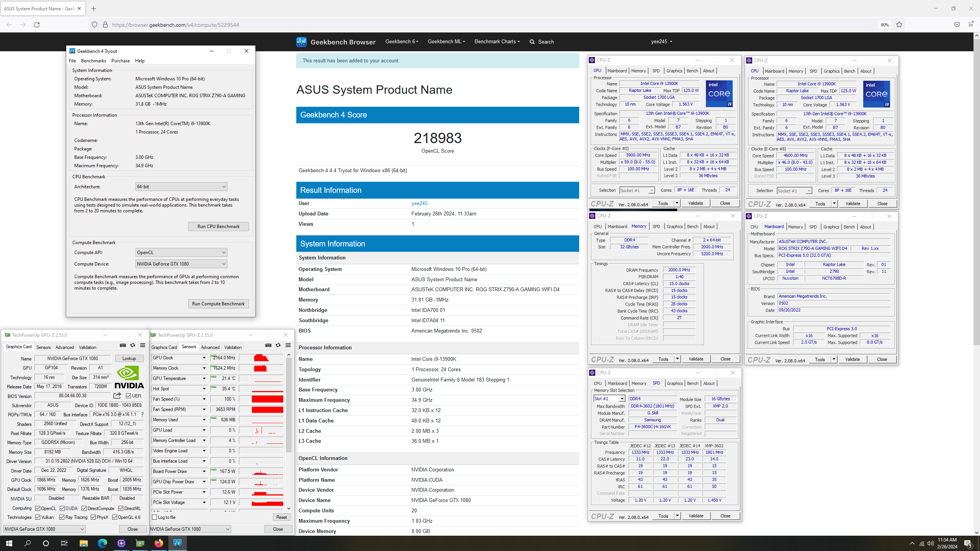The image size is (980, 551).
Task: Switch to Validation tab in GPU-Z Sensors window
Action: (x=233, y=347)
